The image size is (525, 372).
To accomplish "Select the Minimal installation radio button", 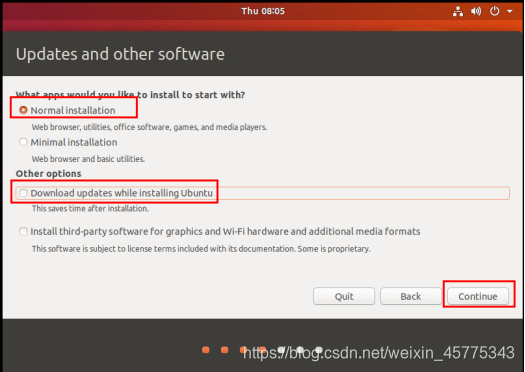I will [23, 142].
